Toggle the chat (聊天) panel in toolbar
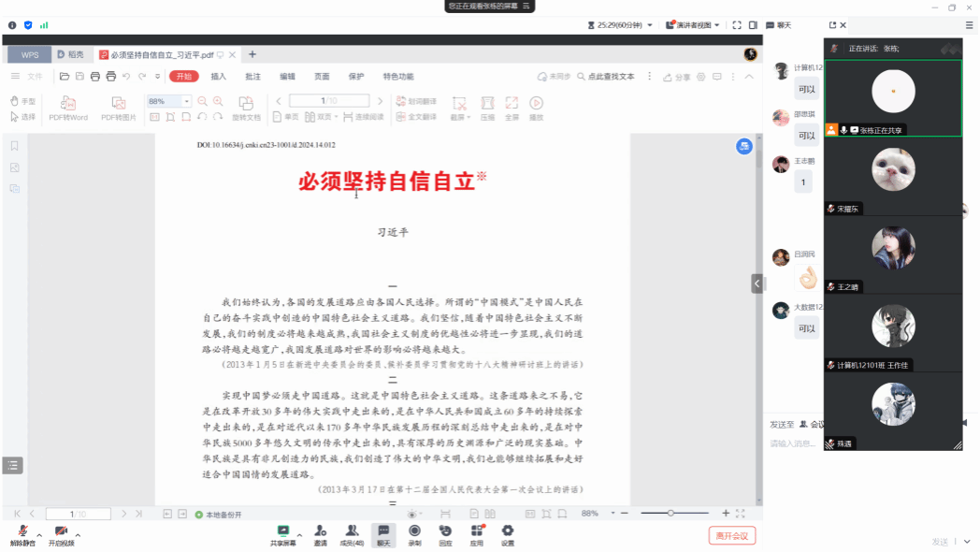Image resolution: width=980 pixels, height=552 pixels. click(x=383, y=531)
